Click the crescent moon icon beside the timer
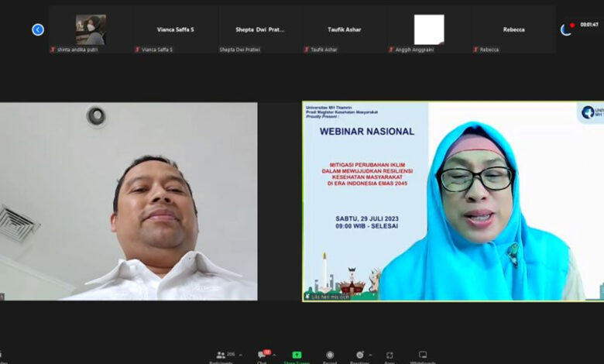Viewport: 604px width, 364px height. 565,30
